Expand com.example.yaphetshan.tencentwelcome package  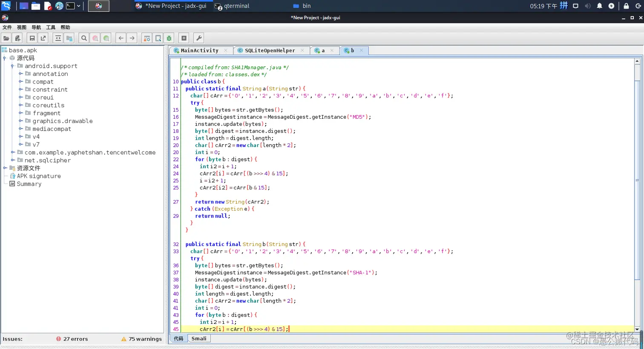12,152
